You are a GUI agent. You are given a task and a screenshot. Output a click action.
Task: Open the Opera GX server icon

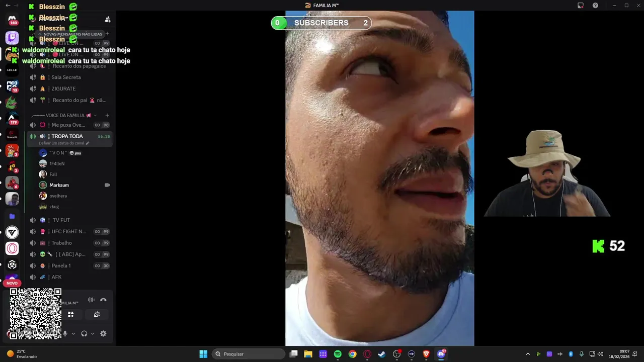click(12, 248)
